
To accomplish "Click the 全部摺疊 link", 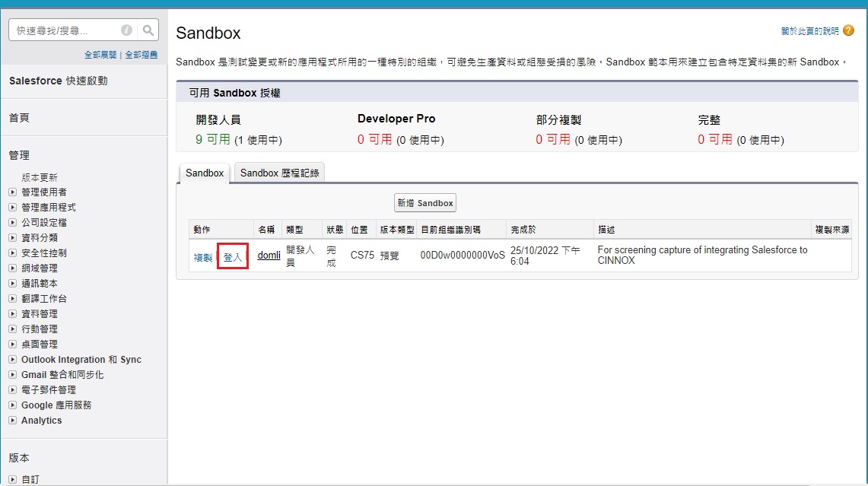I will [x=141, y=55].
